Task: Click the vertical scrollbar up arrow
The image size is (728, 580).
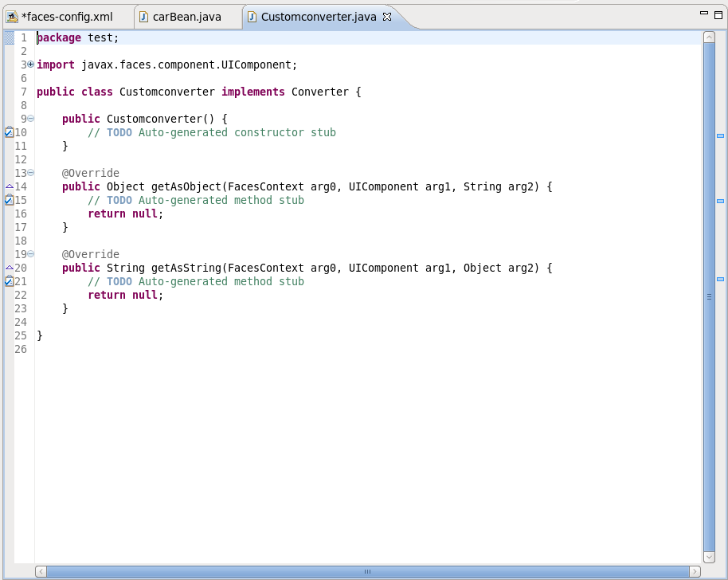Action: 709,37
